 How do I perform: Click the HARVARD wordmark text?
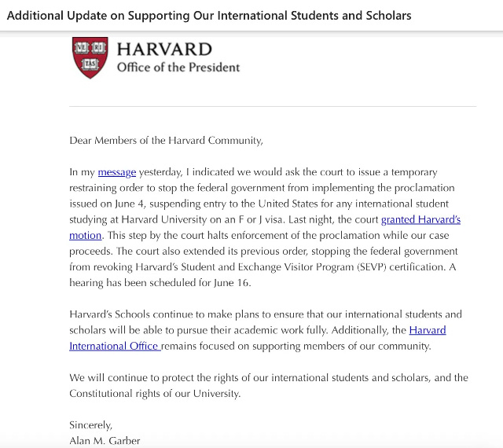pyautogui.click(x=164, y=50)
